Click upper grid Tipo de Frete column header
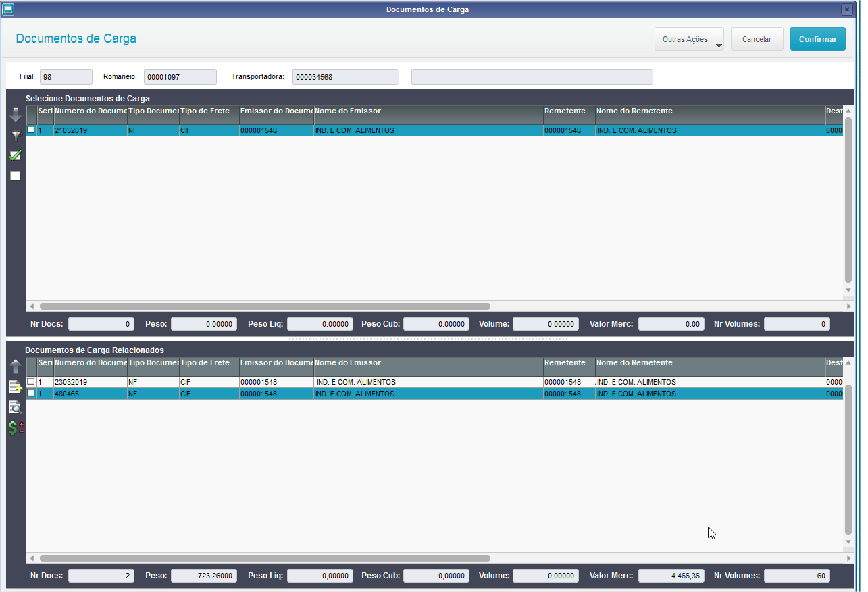 tap(209, 115)
